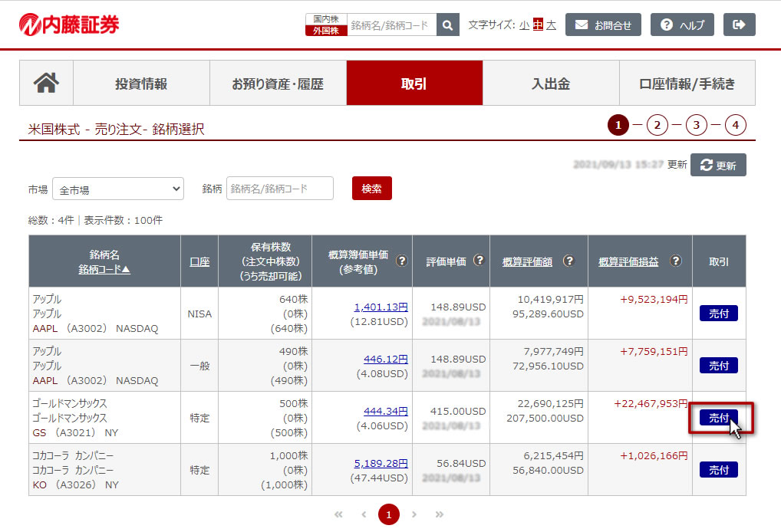Click the 総数：4件 count text
The width and height of the screenshot is (781, 532).
pyautogui.click(x=51, y=220)
